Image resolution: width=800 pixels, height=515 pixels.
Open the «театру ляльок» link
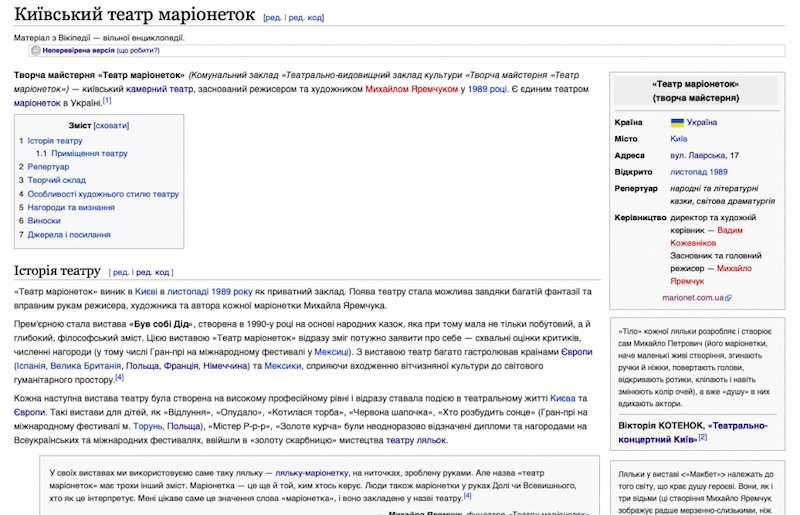(x=416, y=440)
